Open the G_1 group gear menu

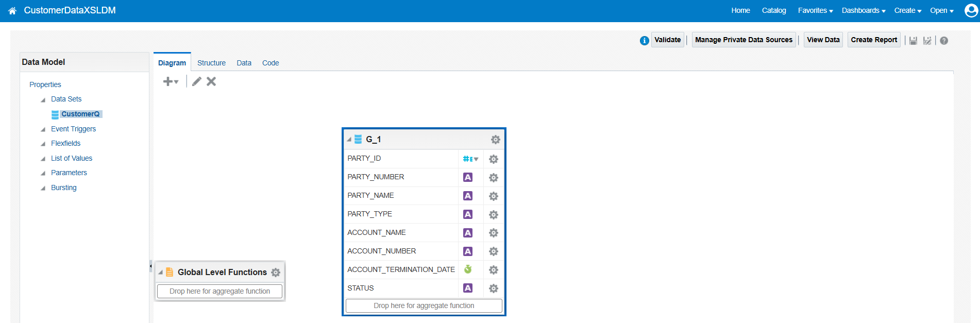coord(495,140)
